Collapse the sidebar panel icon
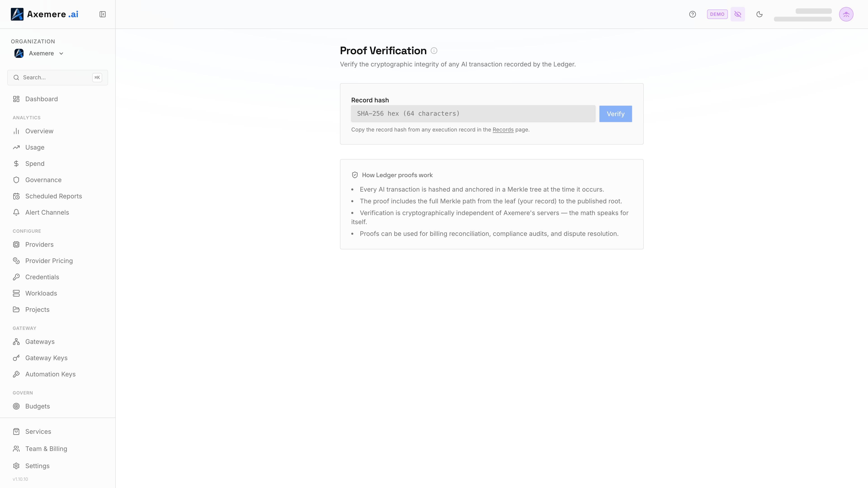The height and width of the screenshot is (488, 868). [x=102, y=14]
